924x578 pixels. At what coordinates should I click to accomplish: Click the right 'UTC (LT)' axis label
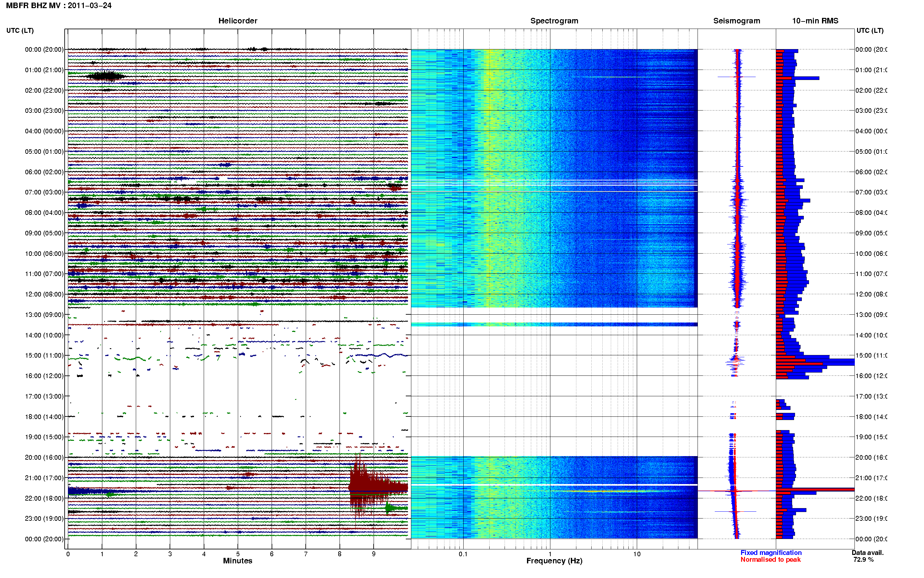coord(870,31)
